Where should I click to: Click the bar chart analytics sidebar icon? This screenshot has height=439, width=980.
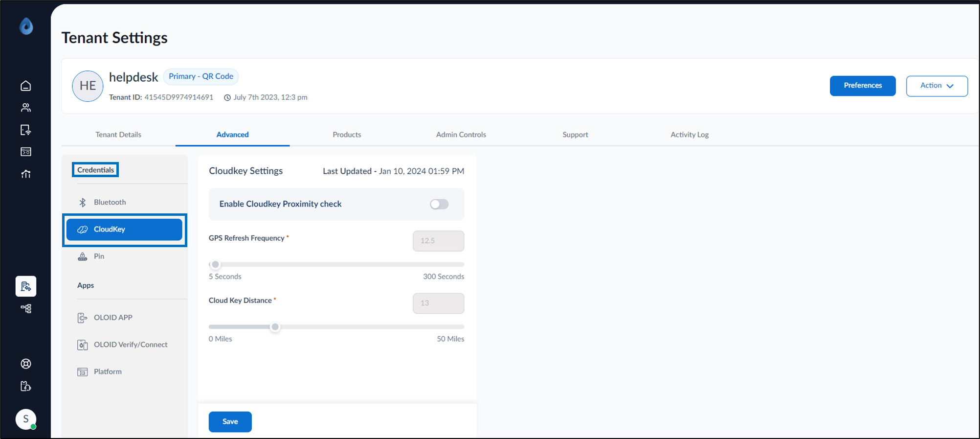(26, 174)
